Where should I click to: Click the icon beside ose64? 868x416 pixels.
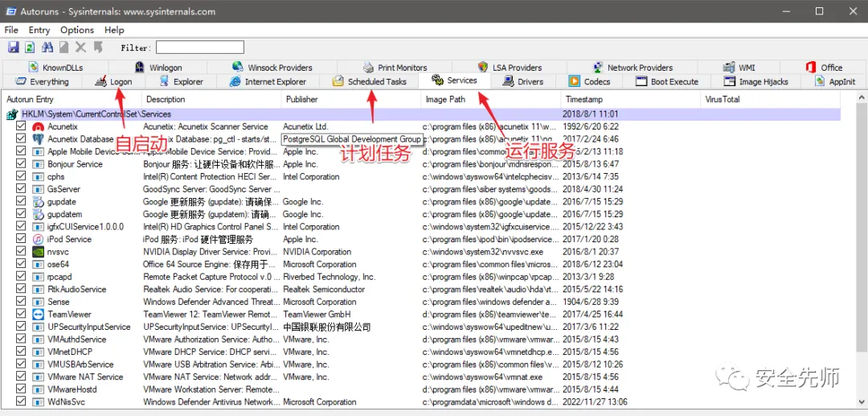point(39,264)
